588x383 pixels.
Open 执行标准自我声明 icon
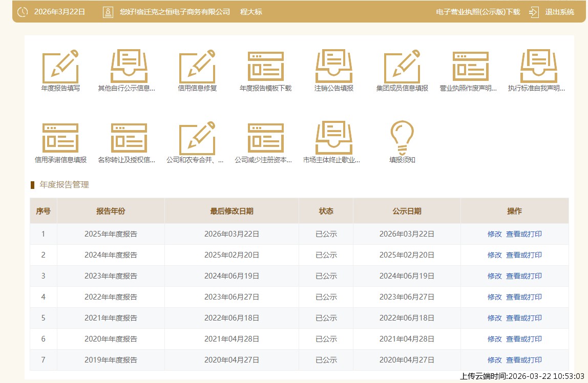point(538,67)
